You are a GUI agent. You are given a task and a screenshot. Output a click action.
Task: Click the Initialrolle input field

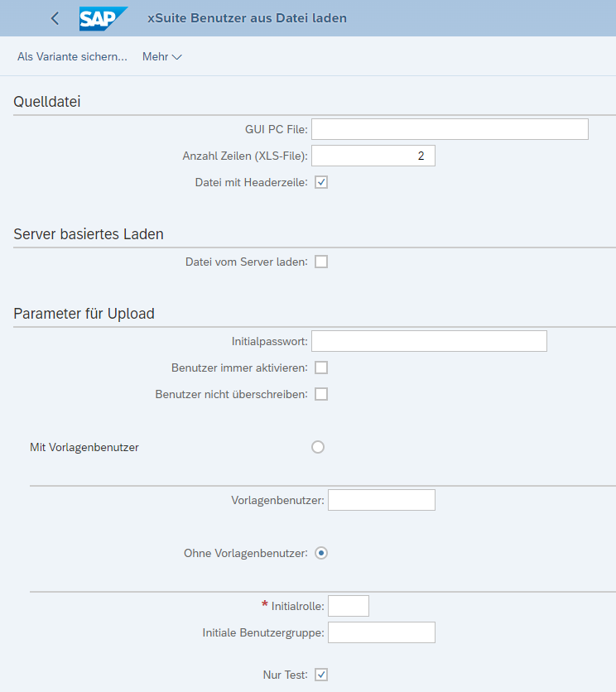[x=349, y=606]
